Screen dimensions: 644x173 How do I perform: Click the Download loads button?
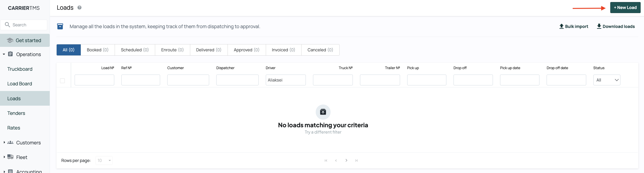[x=616, y=26]
